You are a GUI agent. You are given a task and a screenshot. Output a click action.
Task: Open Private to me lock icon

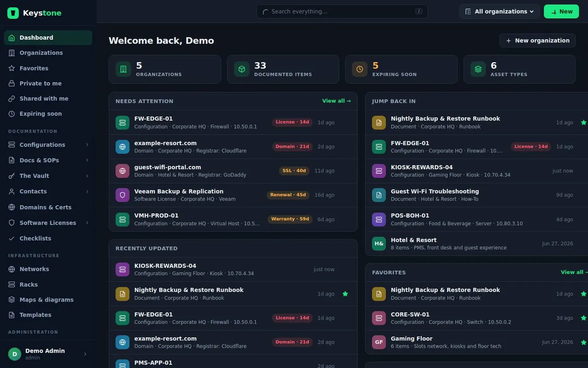tap(12, 83)
